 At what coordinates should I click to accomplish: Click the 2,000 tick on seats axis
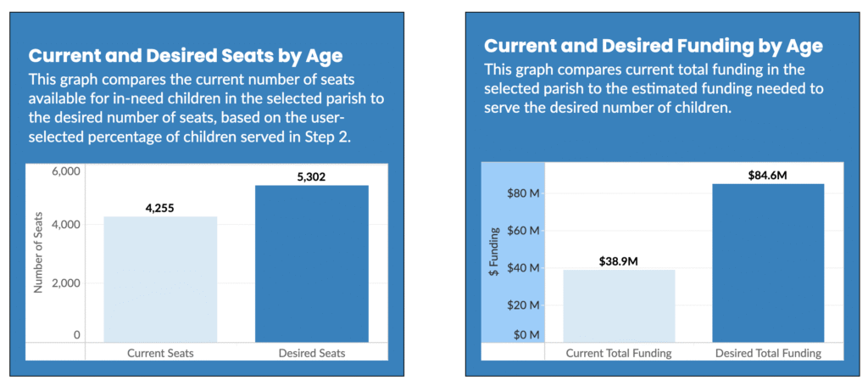pyautogui.click(x=66, y=282)
